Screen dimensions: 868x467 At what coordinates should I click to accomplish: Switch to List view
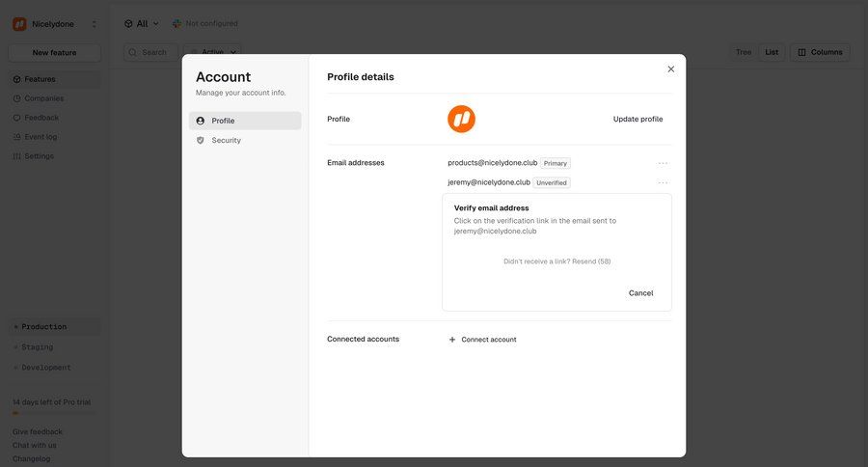pyautogui.click(x=772, y=52)
